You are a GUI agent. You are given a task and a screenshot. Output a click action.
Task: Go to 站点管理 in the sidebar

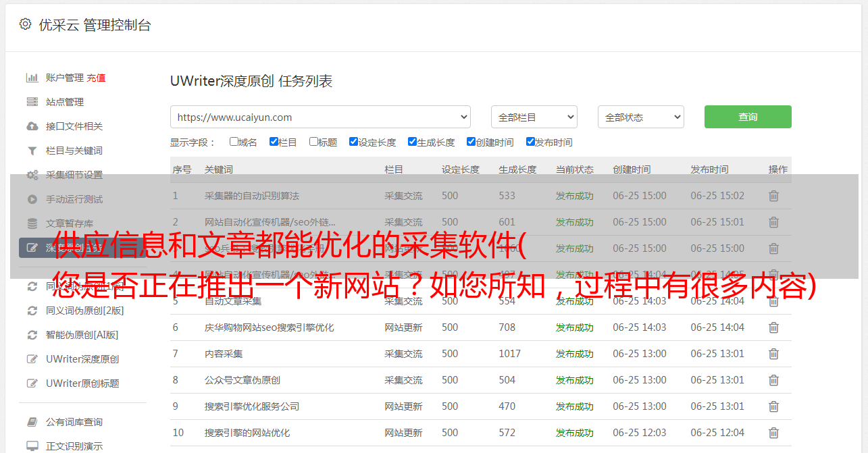pos(65,102)
